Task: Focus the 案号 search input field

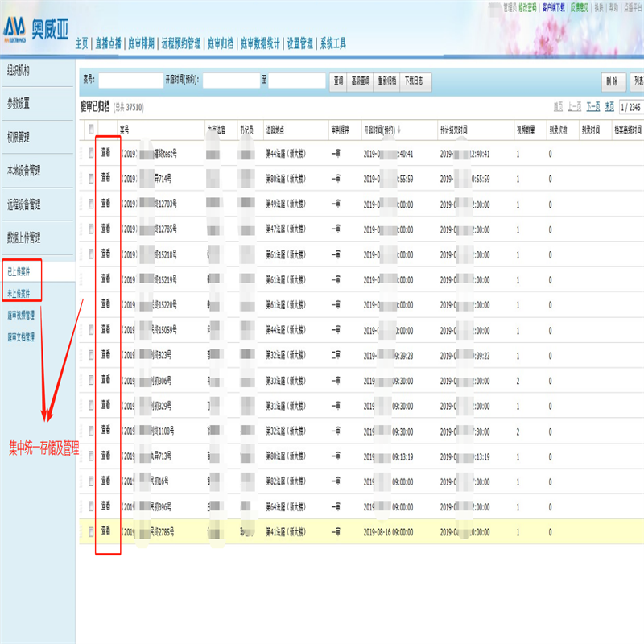Action: click(x=131, y=80)
